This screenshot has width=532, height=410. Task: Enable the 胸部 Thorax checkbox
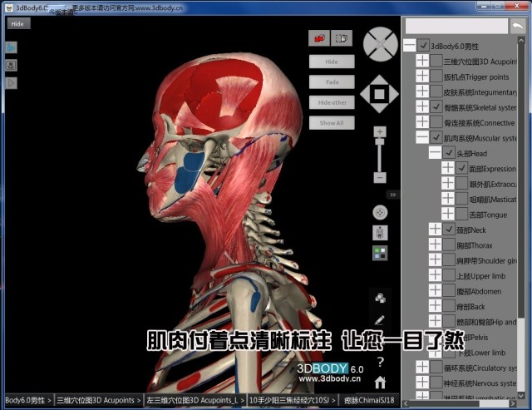pos(449,245)
